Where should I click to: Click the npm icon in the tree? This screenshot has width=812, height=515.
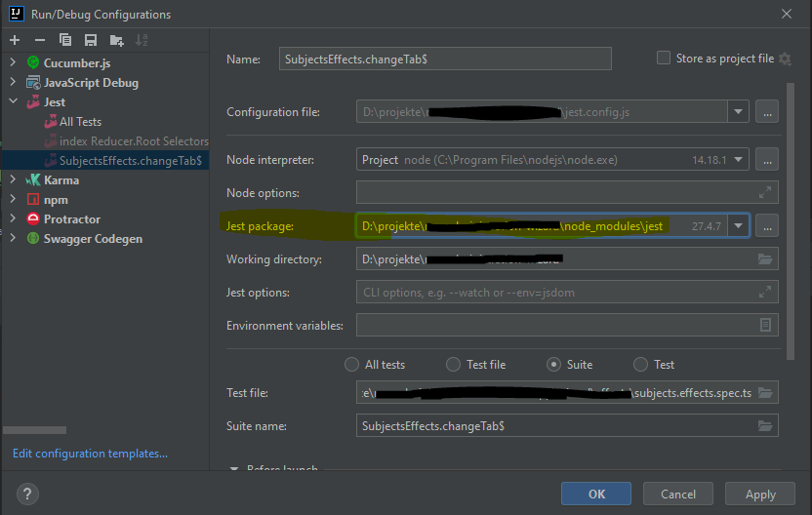pyautogui.click(x=33, y=199)
